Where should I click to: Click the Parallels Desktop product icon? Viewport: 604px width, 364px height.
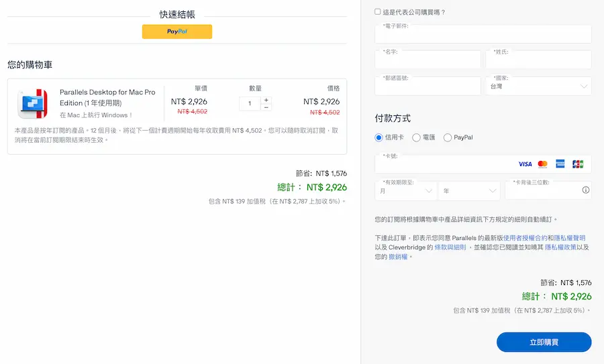(x=32, y=103)
